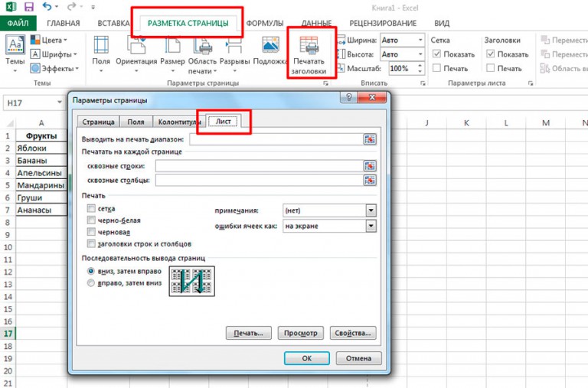This screenshot has width=588, height=388.
Task: Expand the Name Box dropdown showing H17
Action: [60, 103]
